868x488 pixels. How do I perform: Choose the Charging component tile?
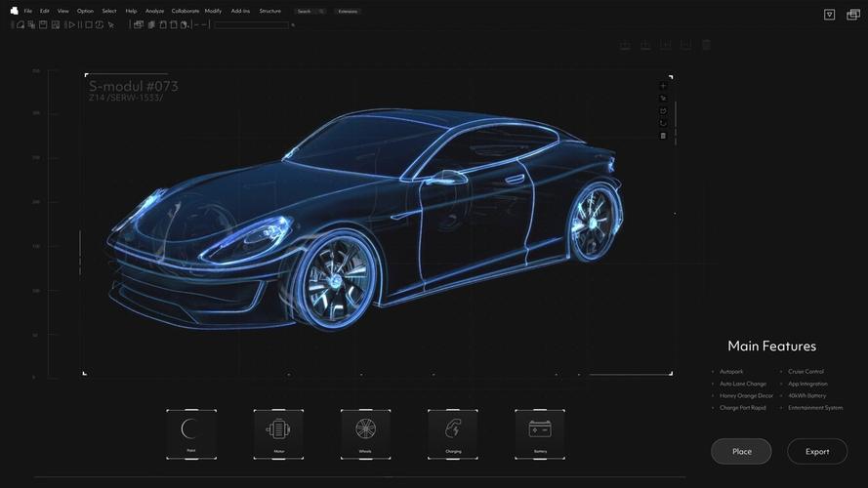(x=453, y=434)
